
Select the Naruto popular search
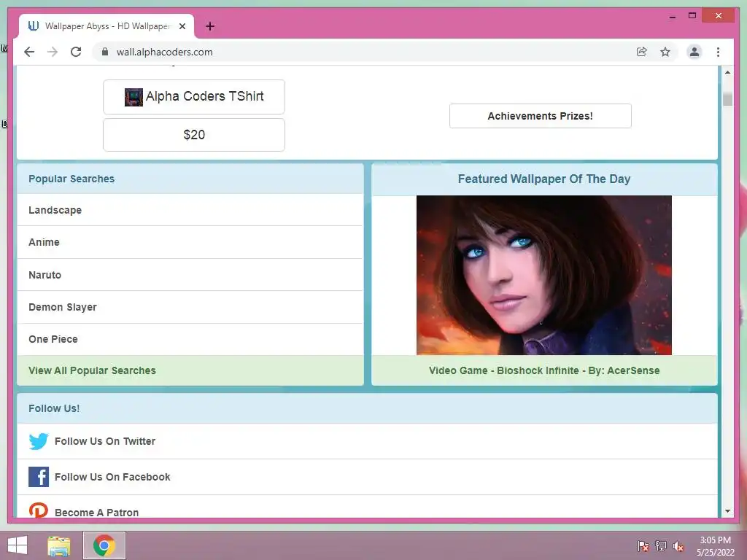190,275
